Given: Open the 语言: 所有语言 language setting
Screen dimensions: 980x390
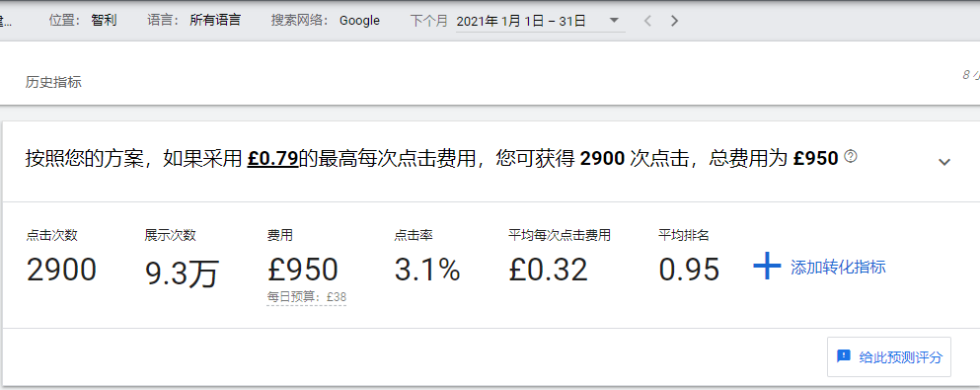Looking at the screenshot, I should [193, 20].
